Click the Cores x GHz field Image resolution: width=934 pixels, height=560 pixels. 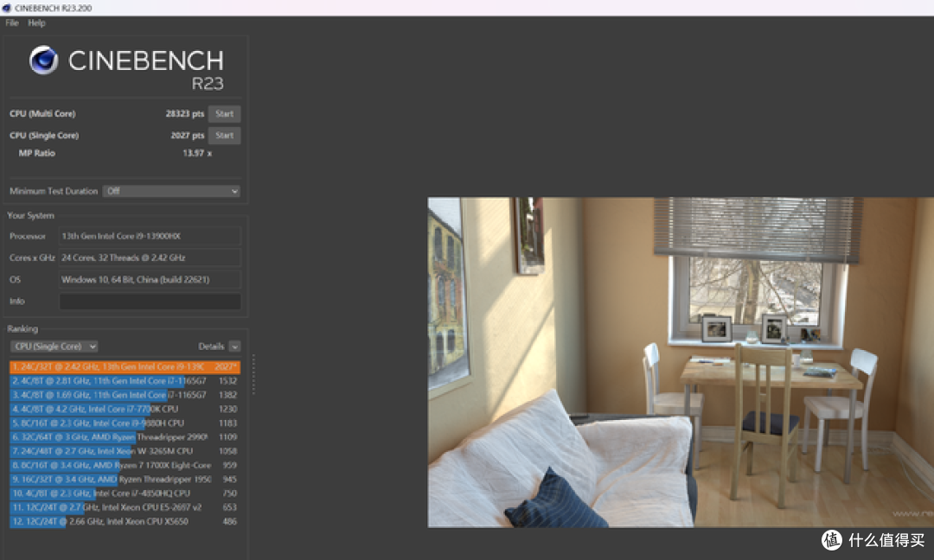tap(150, 258)
